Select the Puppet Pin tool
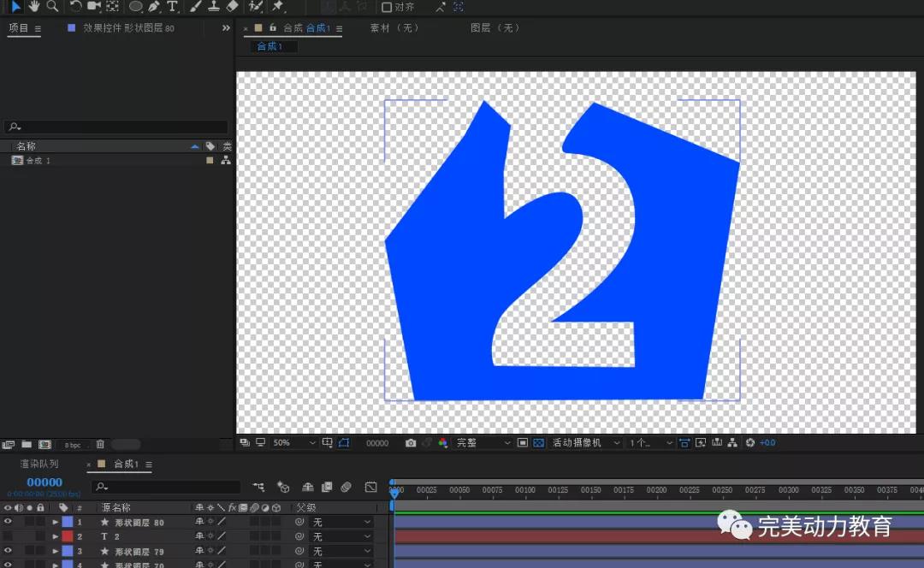The width and height of the screenshot is (924, 568). 277,6
